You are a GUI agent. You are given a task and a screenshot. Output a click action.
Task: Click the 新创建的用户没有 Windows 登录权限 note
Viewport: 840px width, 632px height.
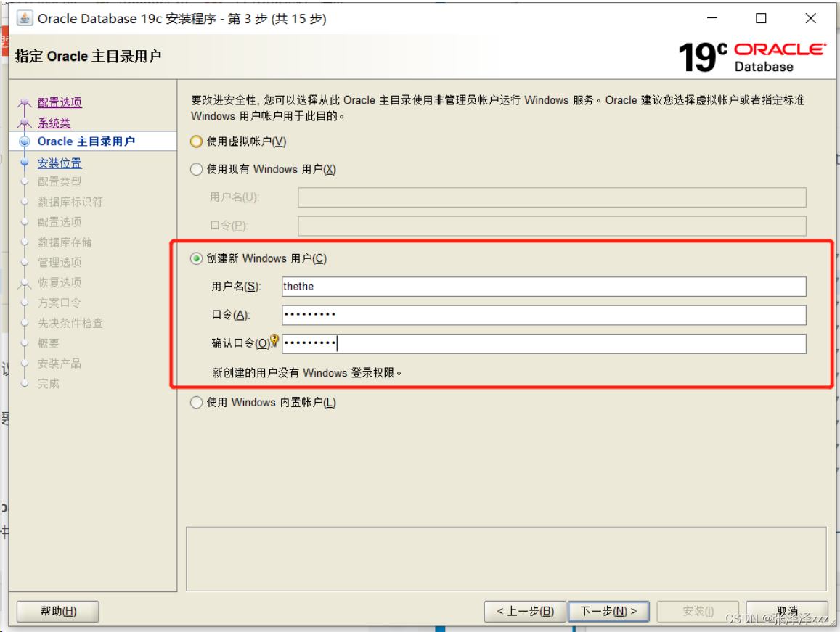point(307,373)
